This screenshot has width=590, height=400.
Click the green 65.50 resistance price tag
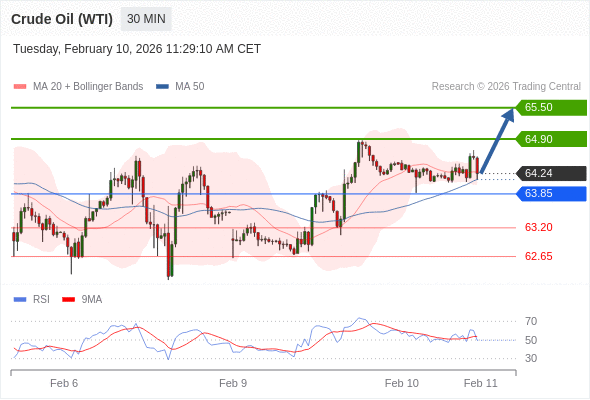pos(551,108)
